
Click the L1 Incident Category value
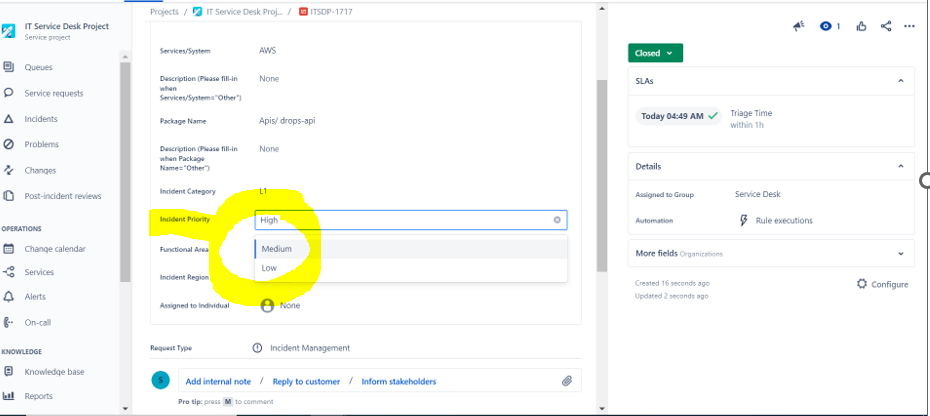tap(263, 191)
